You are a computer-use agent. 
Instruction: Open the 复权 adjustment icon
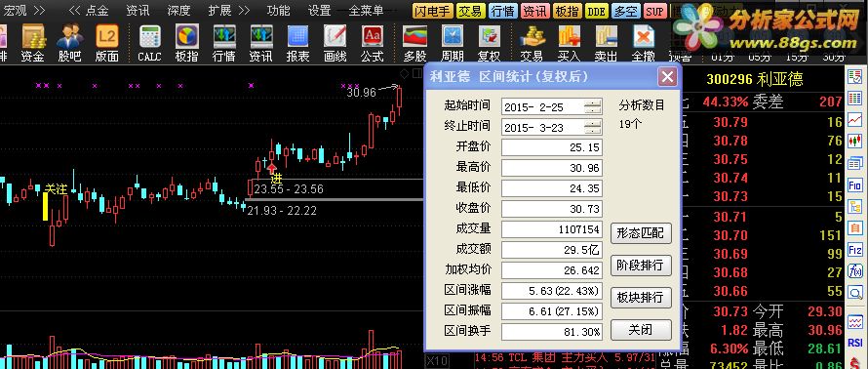(490, 43)
